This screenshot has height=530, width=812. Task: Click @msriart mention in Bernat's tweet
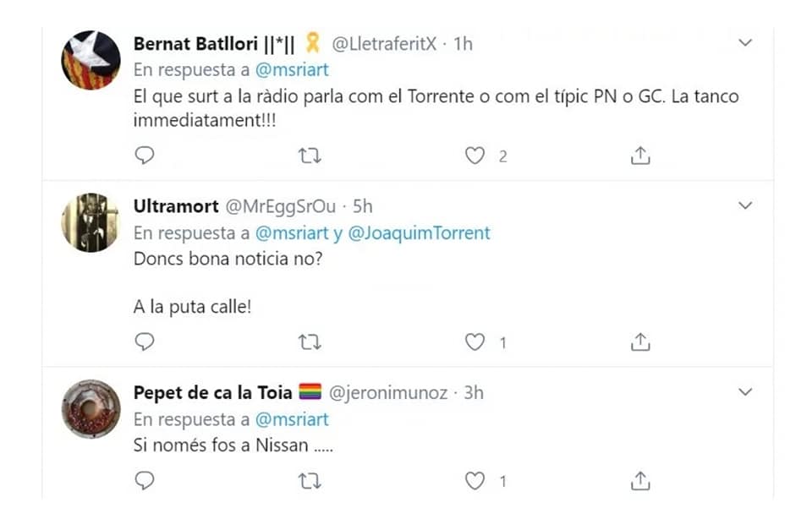point(291,69)
